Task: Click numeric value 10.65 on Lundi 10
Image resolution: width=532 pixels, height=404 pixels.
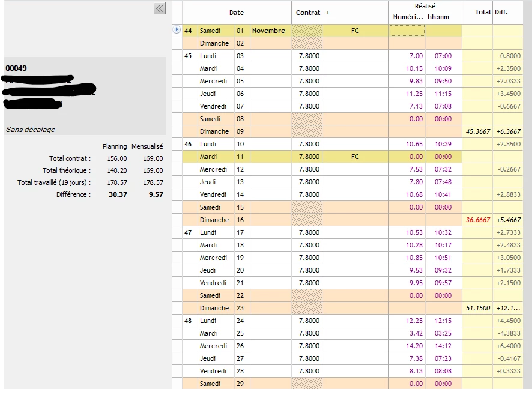Action: click(414, 144)
